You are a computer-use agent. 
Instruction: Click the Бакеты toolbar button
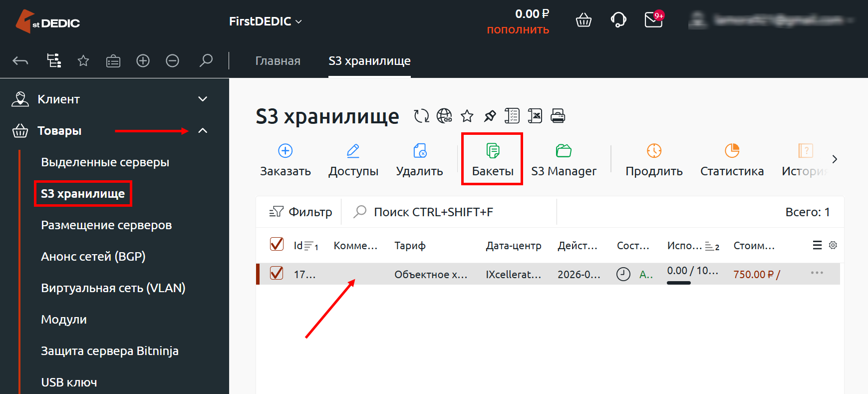click(493, 160)
